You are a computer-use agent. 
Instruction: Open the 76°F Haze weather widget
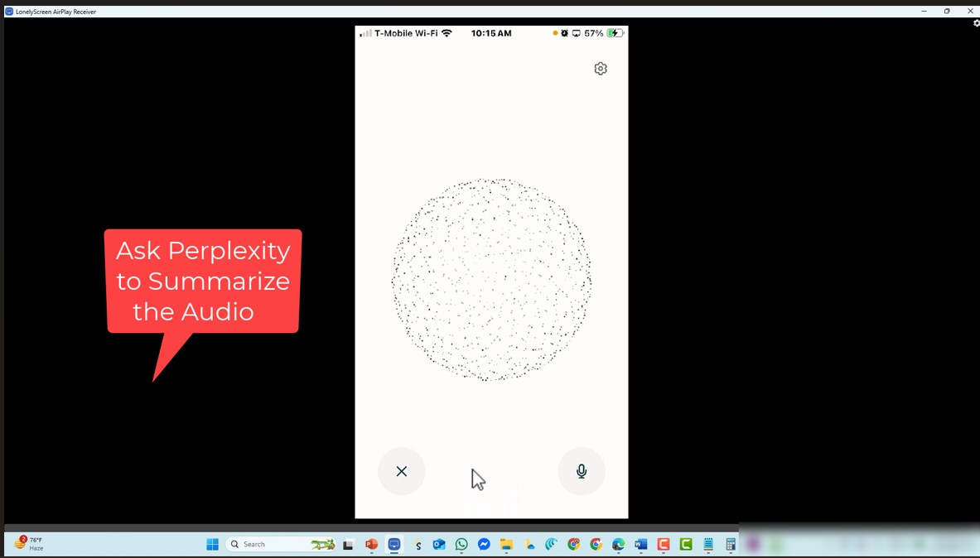click(29, 543)
